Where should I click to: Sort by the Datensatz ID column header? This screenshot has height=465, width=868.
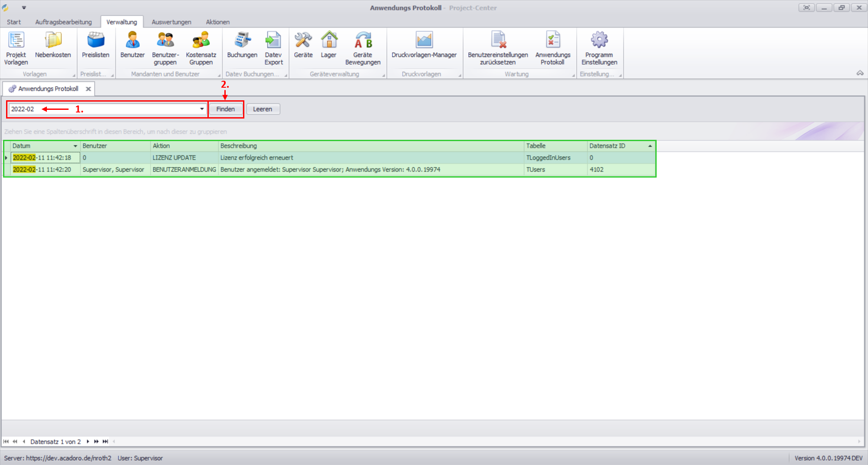point(616,146)
